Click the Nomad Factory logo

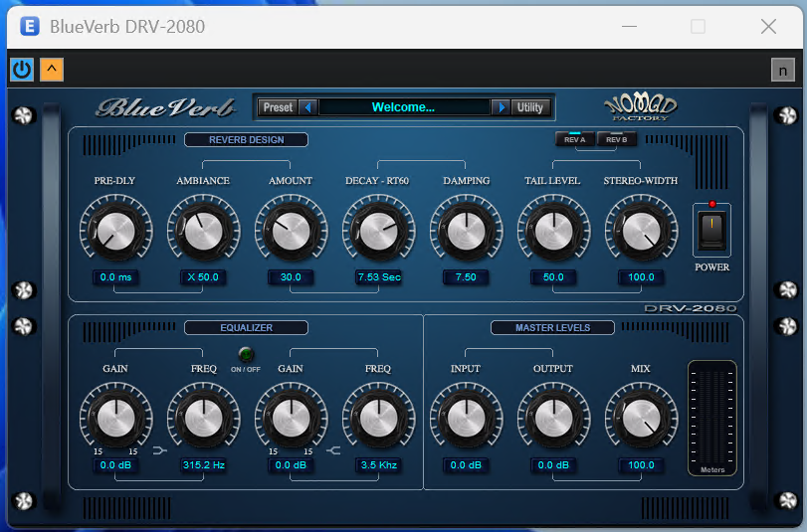click(640, 107)
